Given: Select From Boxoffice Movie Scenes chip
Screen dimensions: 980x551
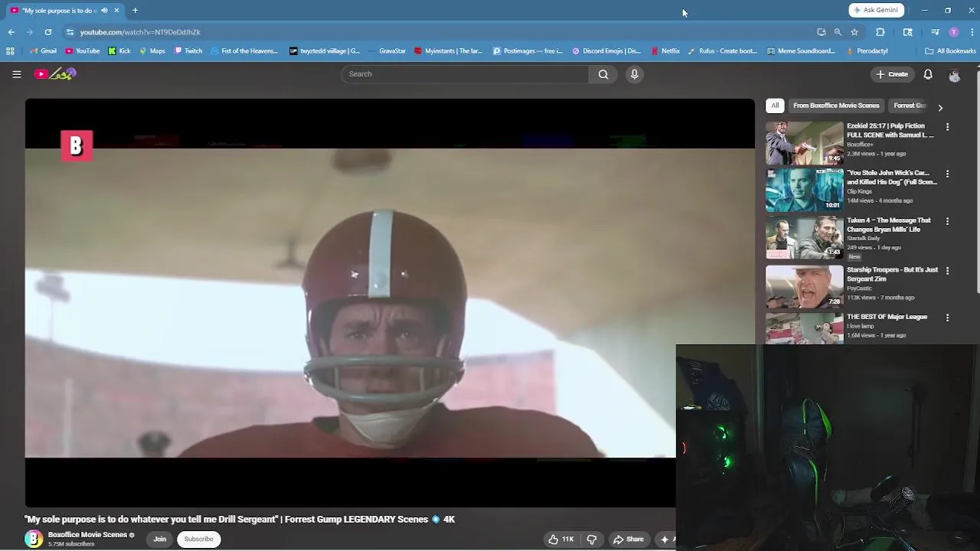Looking at the screenshot, I should tap(836, 106).
